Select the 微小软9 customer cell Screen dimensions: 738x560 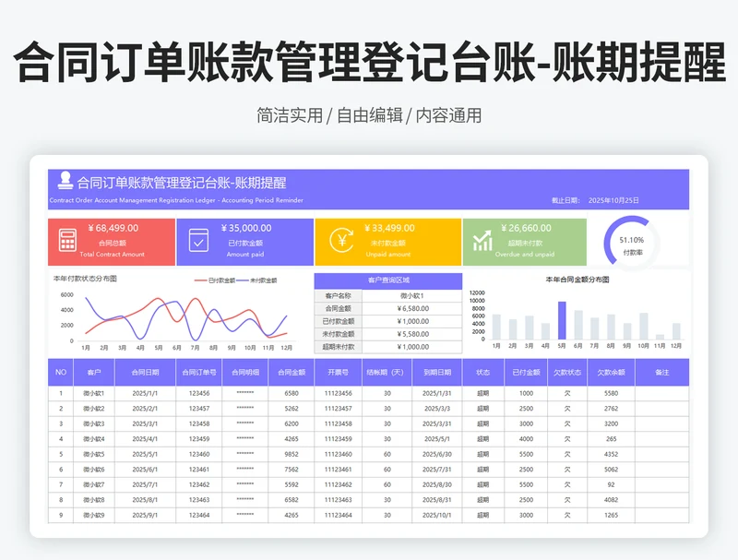pos(94,516)
